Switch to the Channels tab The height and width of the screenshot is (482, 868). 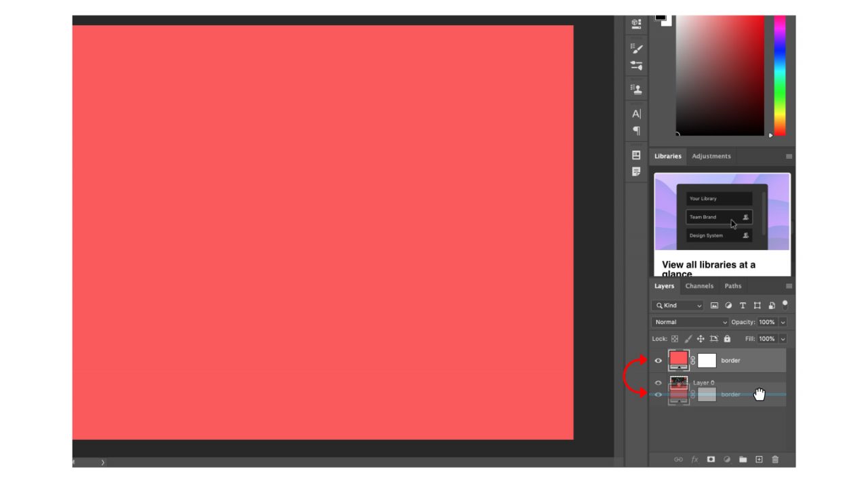[699, 285]
